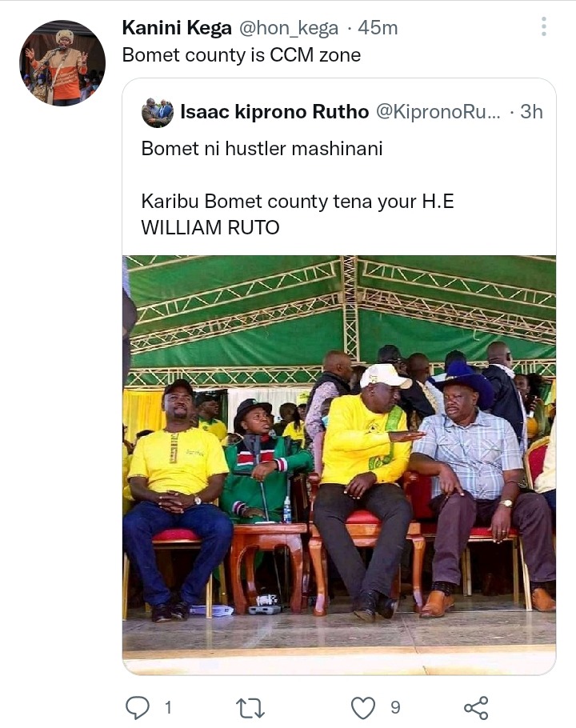Open the three-dot more options menu
Image resolution: width=576 pixels, height=728 pixels.
coord(544,26)
